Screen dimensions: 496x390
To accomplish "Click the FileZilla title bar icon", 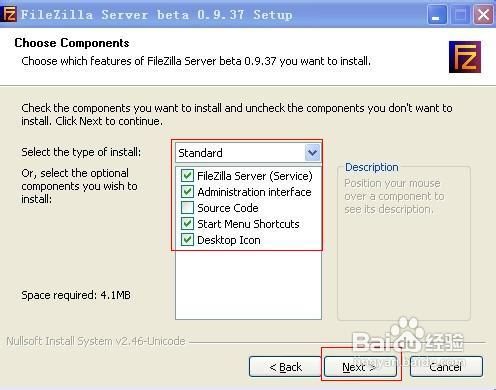I will (9, 14).
